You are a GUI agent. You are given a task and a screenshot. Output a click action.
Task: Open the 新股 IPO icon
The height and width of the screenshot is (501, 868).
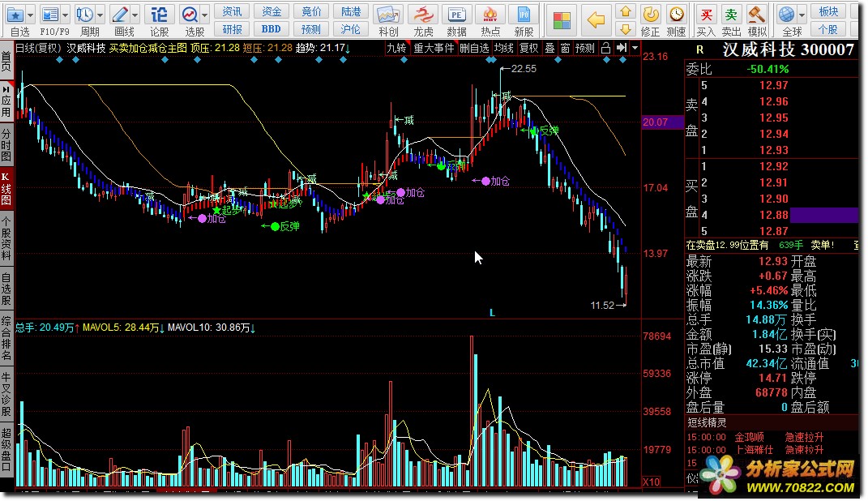coord(524,15)
